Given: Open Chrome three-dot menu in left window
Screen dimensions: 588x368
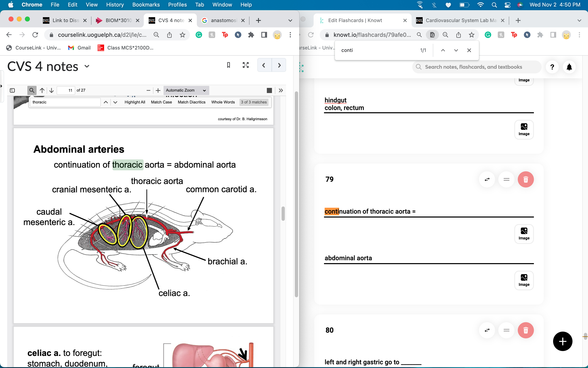Looking at the screenshot, I should pos(290,35).
